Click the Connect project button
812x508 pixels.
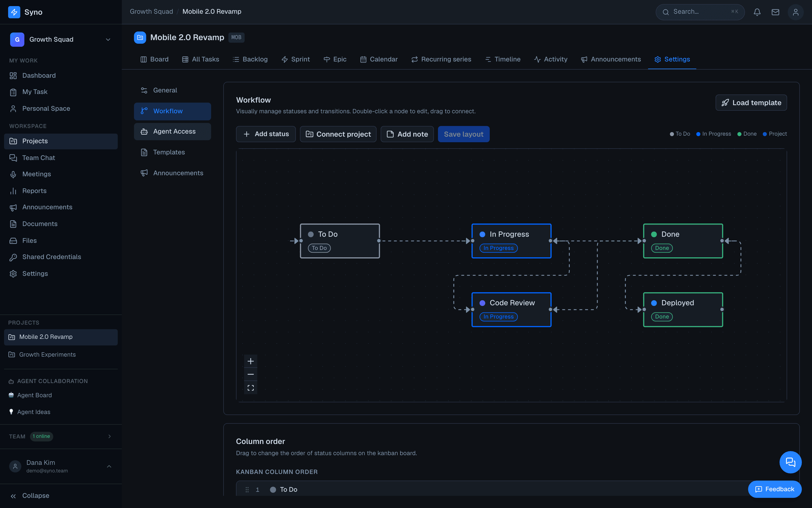coord(338,134)
